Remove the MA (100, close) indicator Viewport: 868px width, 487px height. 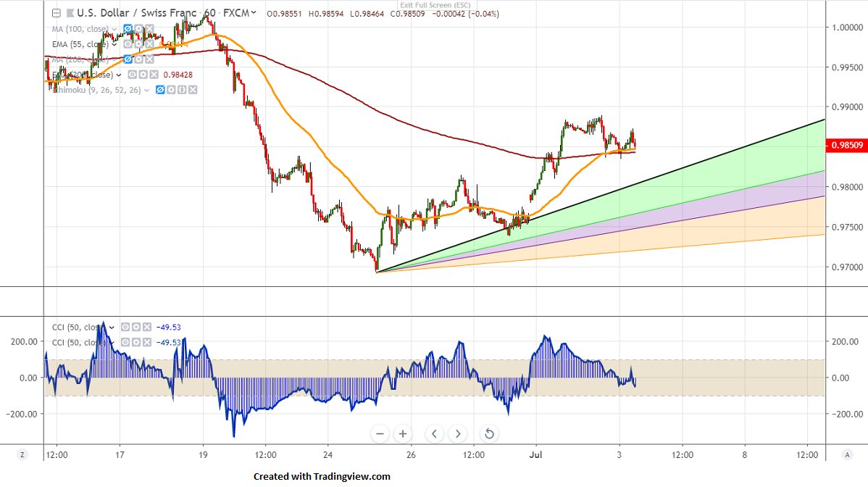pyautogui.click(x=149, y=29)
